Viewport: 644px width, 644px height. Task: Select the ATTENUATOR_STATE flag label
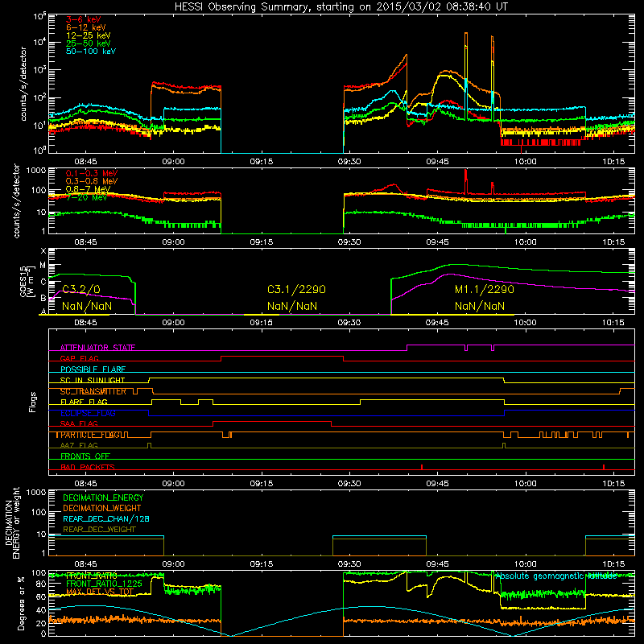coord(97,348)
